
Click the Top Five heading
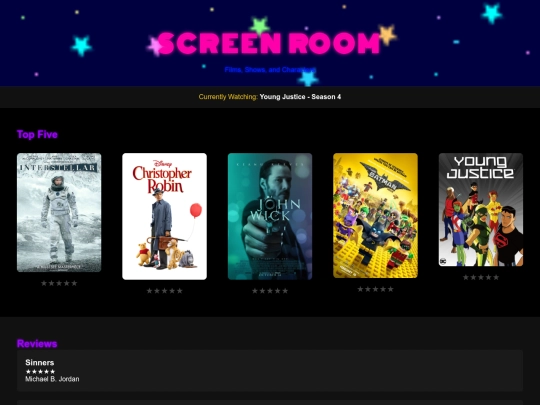click(x=37, y=134)
